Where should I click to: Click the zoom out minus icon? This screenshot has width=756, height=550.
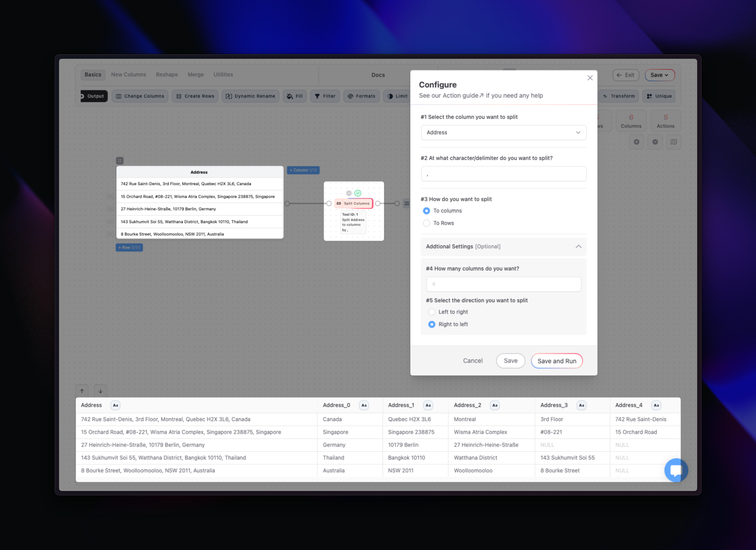(655, 142)
